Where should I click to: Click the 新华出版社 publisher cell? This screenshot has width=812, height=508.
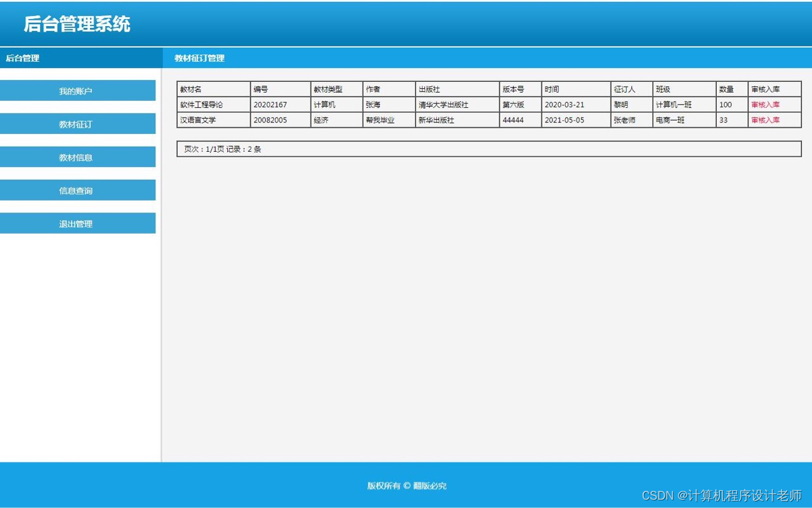[x=457, y=120]
